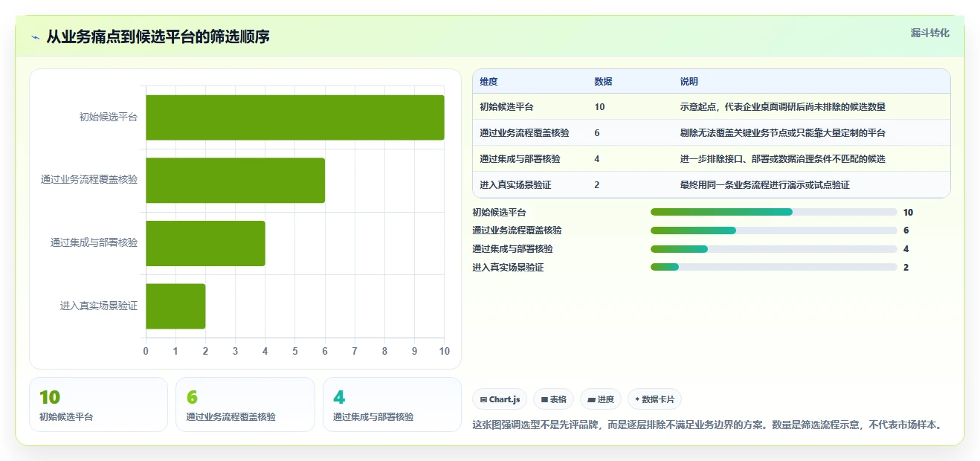Click the description starting 最终用同一条业务流程
This screenshot has width=980, height=461.
tap(764, 185)
